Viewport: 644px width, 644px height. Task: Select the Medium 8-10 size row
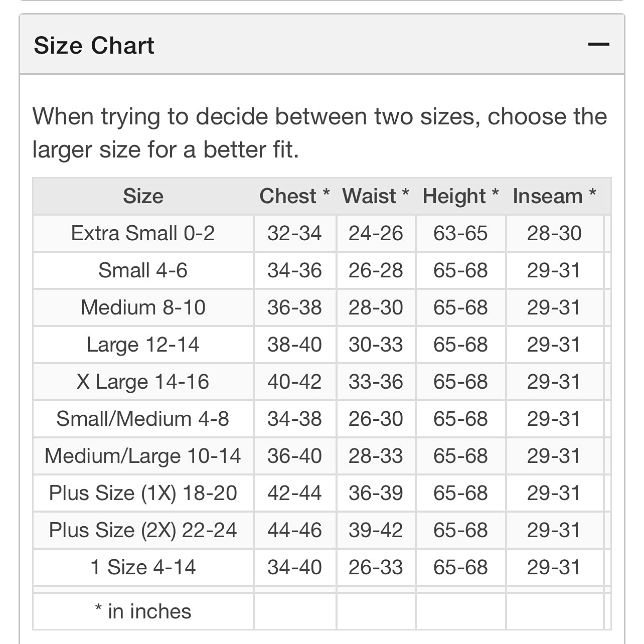(x=321, y=307)
